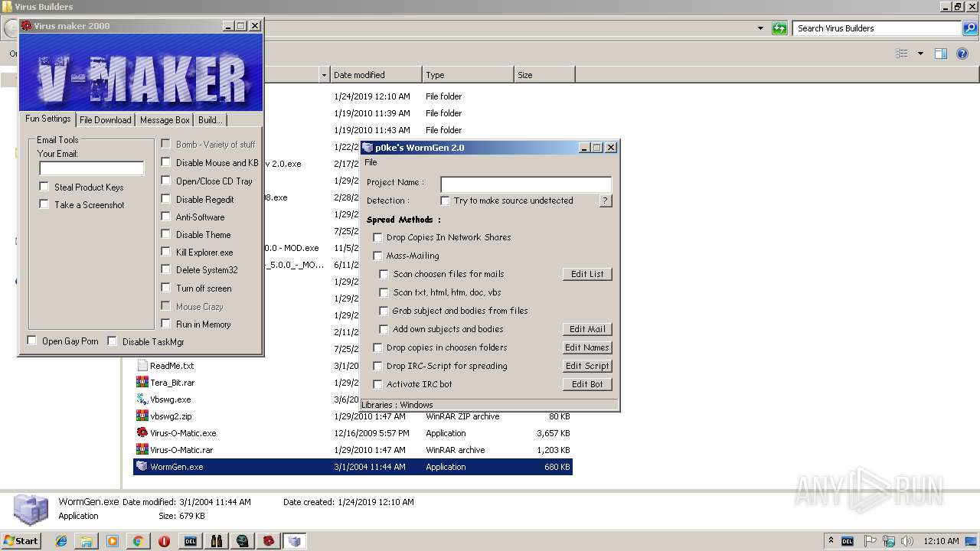The height and width of the screenshot is (551, 980).
Task: Open the Message Box tab
Action: click(x=165, y=120)
